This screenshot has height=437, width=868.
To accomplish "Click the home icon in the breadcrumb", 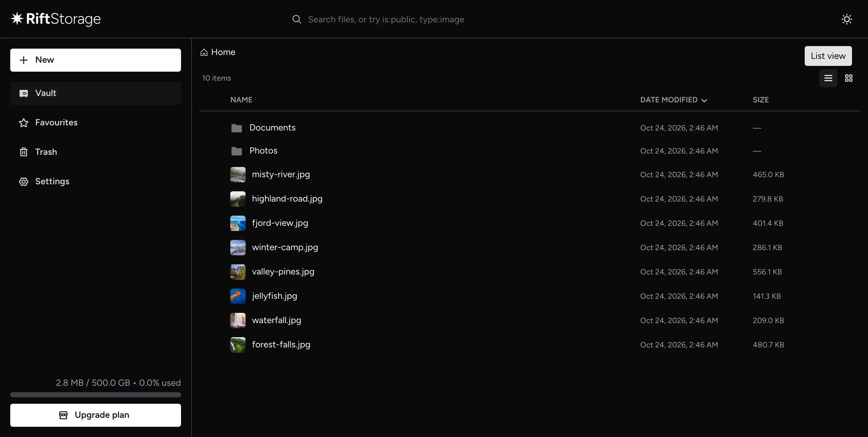I will coord(204,52).
